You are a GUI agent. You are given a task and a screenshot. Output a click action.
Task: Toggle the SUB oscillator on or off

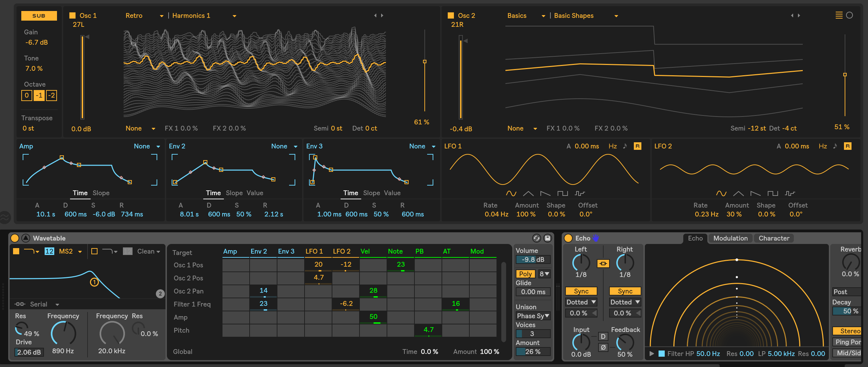tap(39, 16)
